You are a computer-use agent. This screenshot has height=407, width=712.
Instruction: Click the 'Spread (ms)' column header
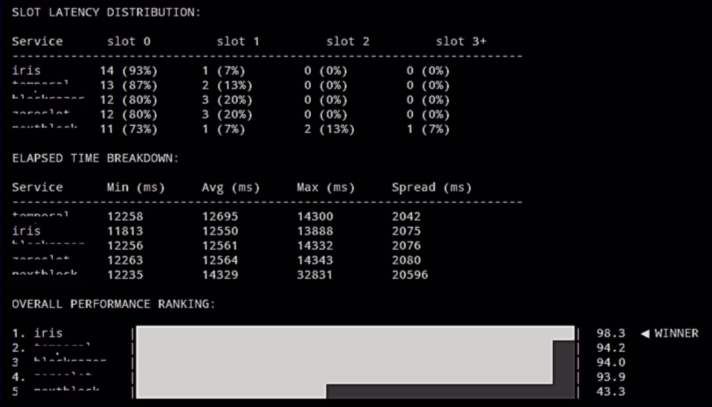[432, 188]
